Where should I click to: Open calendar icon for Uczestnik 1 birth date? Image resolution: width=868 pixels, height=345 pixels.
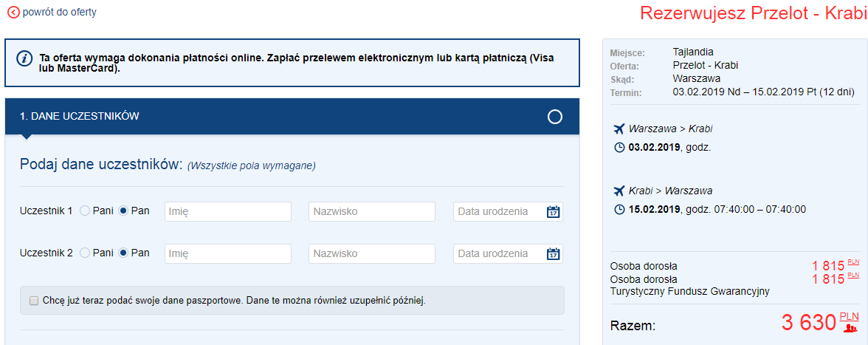[554, 212]
